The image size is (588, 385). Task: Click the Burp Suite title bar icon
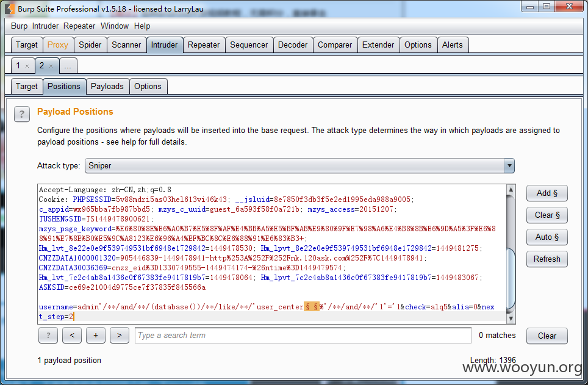point(9,9)
